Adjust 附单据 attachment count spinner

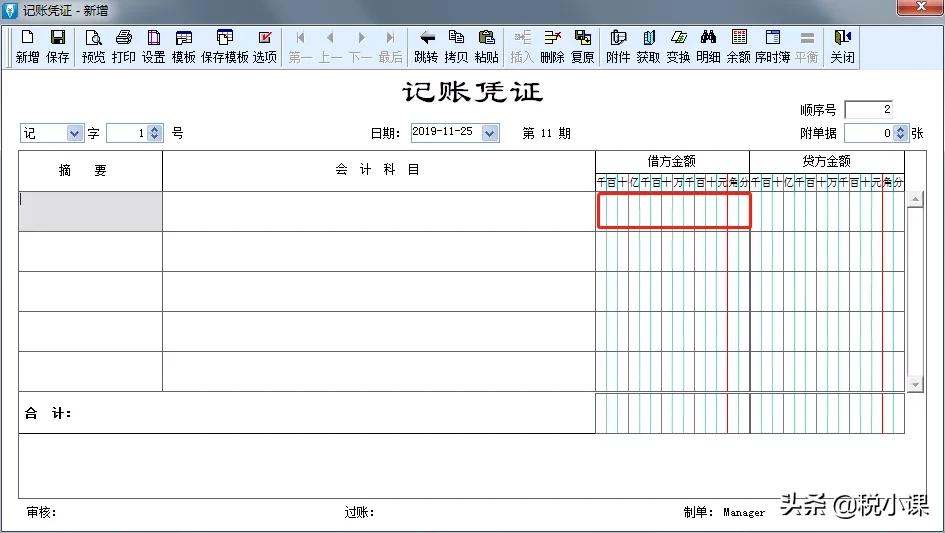point(900,133)
